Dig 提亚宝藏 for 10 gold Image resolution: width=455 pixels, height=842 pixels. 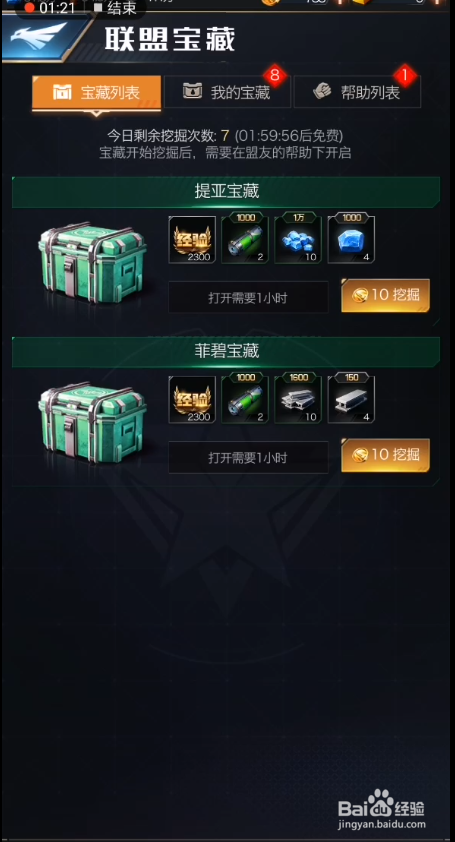(385, 295)
